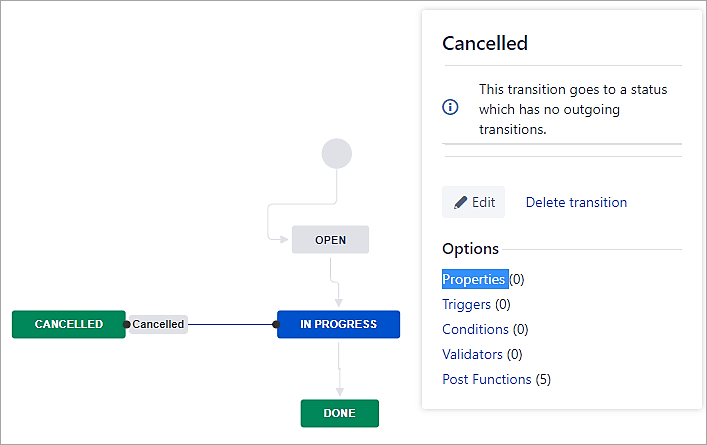Click the Delete transition link
This screenshot has height=445, width=707.
point(576,202)
